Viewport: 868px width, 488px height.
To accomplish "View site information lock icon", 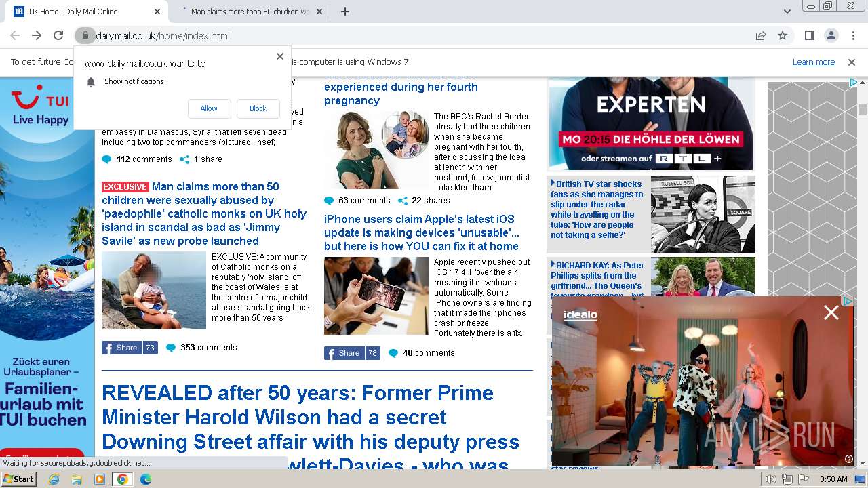I will point(84,35).
